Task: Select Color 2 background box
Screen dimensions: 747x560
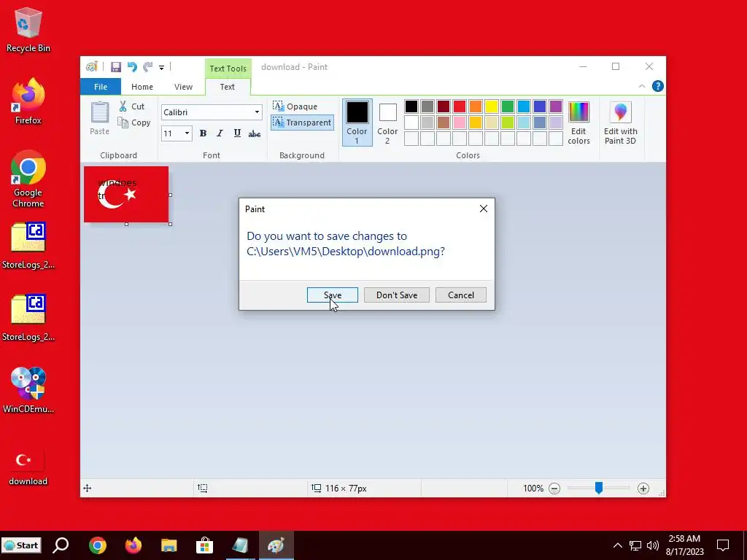Action: (387, 122)
